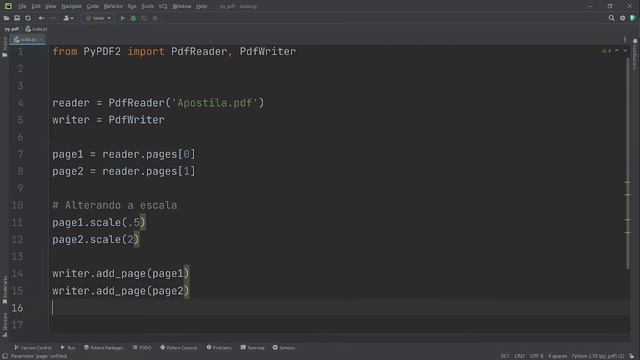Click the Python interpreter status entry
The image size is (640, 360).
coord(598,356)
